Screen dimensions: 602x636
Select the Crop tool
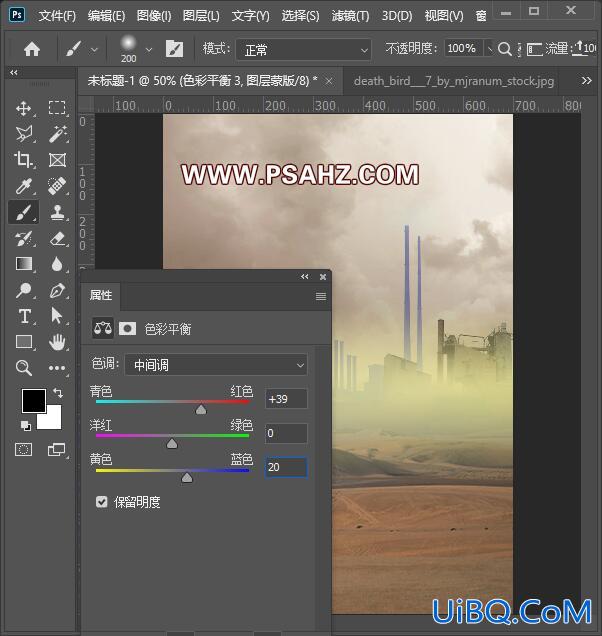24,160
